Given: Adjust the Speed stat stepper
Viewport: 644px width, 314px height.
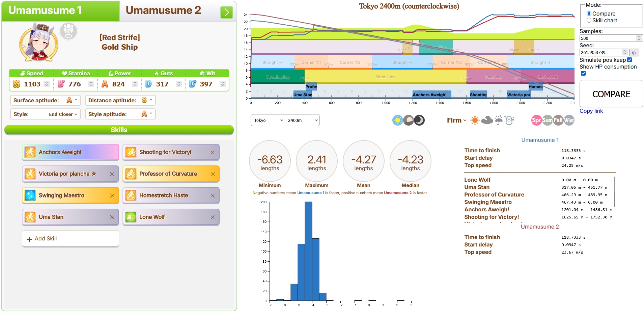Looking at the screenshot, I should click(x=47, y=84).
